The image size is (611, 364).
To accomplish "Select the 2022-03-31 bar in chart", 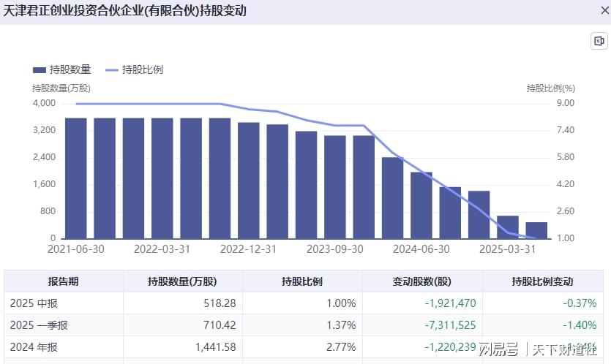I will point(162,178).
